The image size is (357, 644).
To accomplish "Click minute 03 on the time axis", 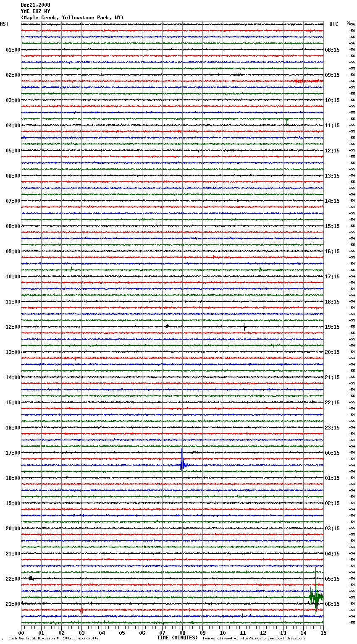I will pyautogui.click(x=81, y=633).
